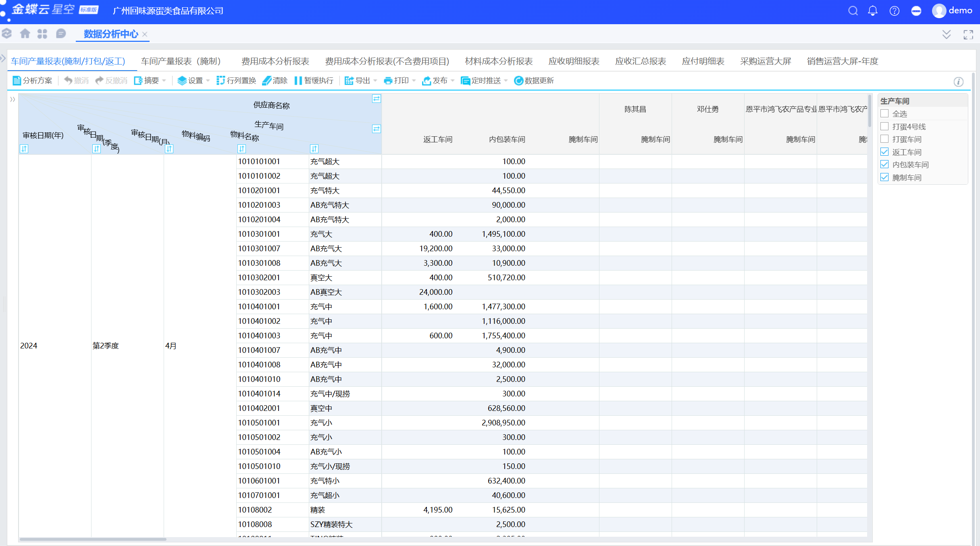
Task: Open the apps grid icon
Action: (x=42, y=33)
